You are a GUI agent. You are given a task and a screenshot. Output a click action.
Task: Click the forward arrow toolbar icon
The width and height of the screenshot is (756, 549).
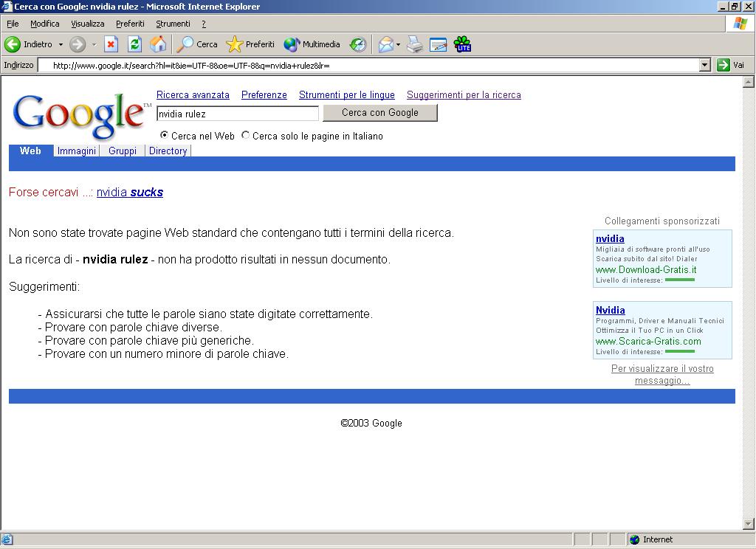(x=77, y=44)
